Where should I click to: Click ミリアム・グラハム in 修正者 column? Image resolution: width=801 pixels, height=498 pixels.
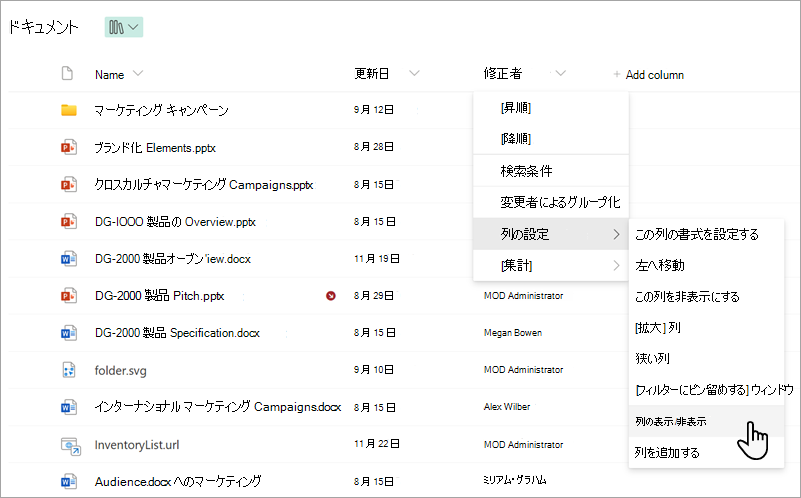tap(515, 480)
